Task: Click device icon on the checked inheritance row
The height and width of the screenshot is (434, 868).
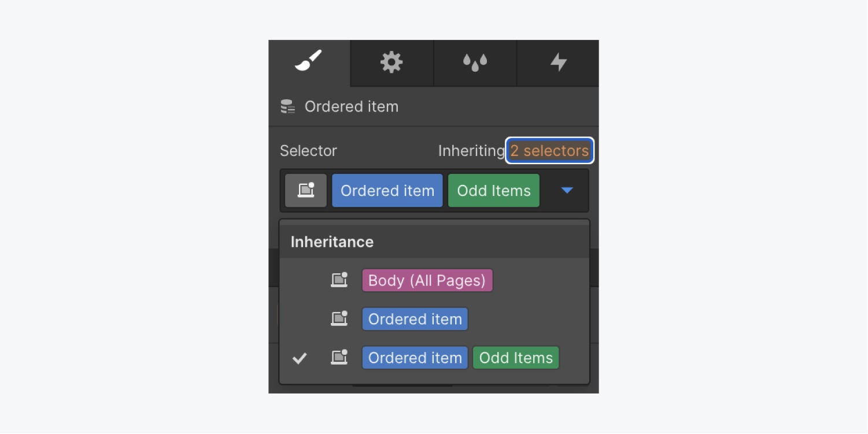Action: 339,358
